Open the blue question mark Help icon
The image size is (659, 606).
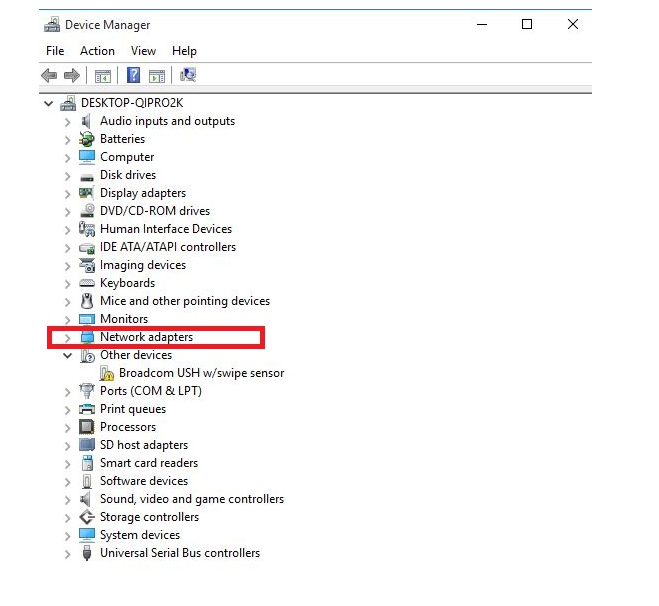point(133,76)
